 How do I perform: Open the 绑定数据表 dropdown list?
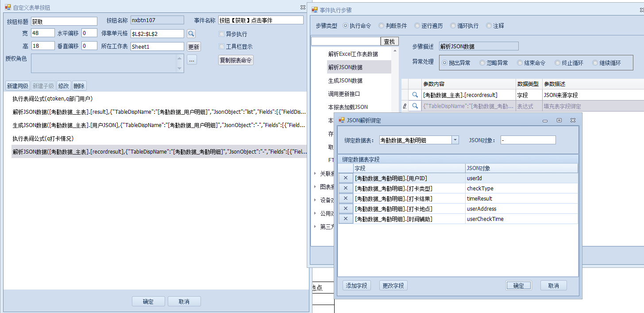click(455, 140)
